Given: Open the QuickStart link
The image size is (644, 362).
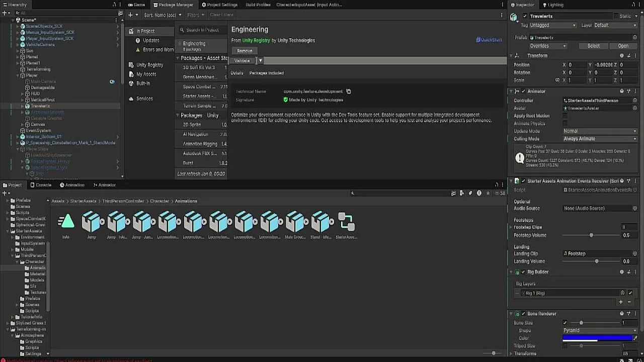Looking at the screenshot, I should pyautogui.click(x=489, y=40).
